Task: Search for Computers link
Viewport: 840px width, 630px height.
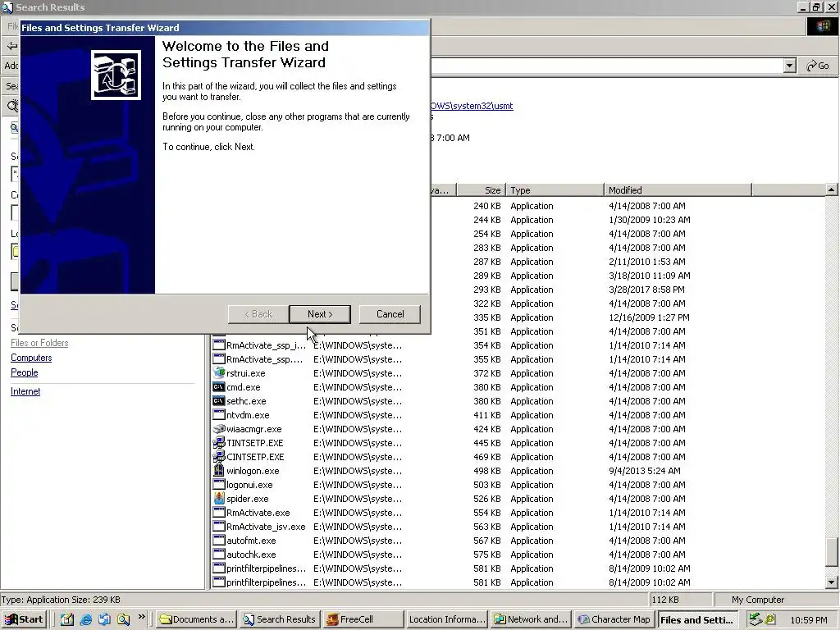Action: point(31,358)
